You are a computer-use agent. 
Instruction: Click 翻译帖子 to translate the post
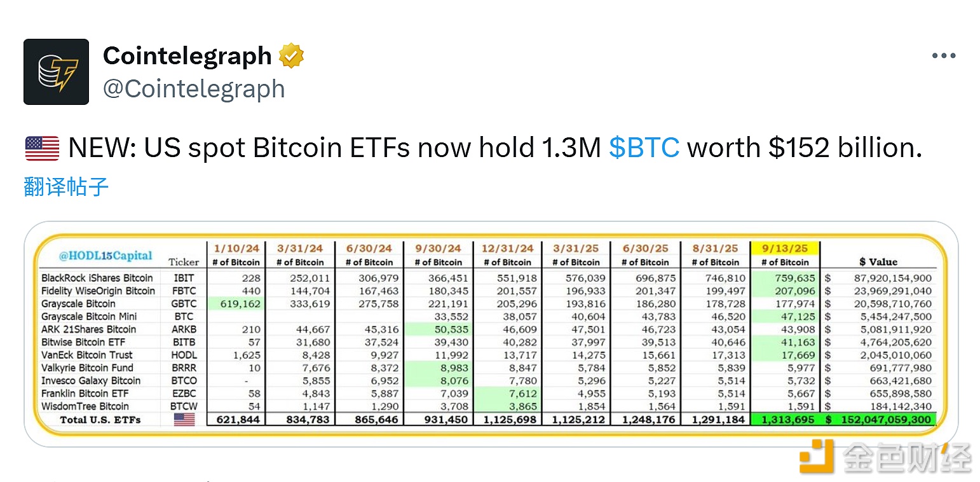tap(66, 187)
